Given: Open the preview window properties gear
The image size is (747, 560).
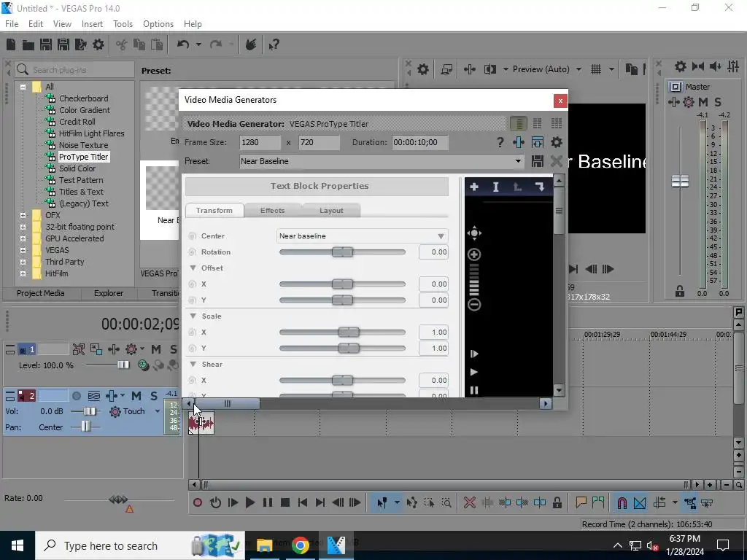Looking at the screenshot, I should pyautogui.click(x=423, y=69).
